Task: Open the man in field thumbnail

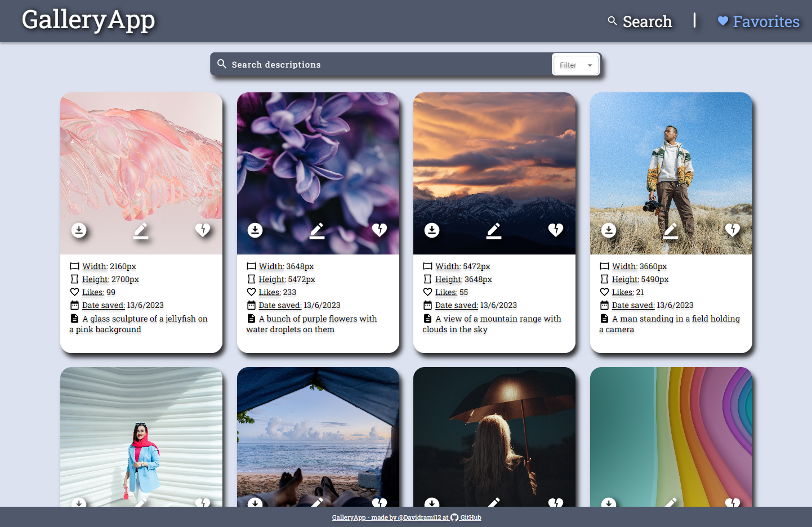Action: [x=671, y=173]
